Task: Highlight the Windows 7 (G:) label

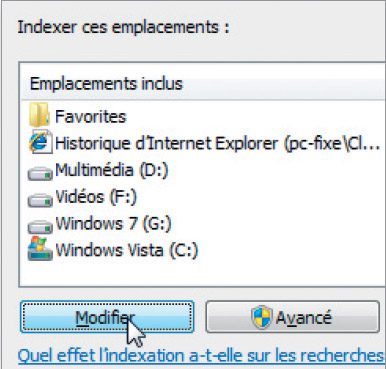Action: coord(113,224)
